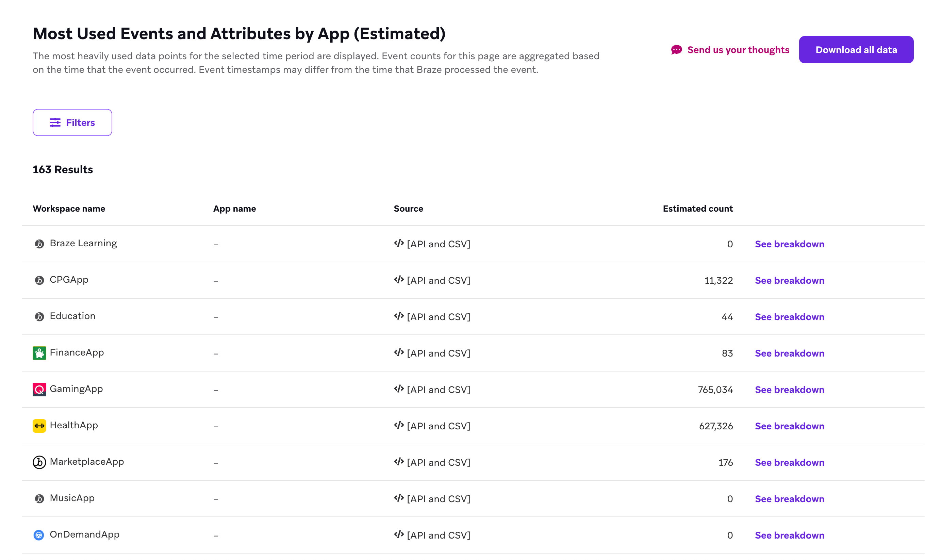Click the MarketplaceApp Braze logo icon
Screen dimensions: 941x560
(39, 462)
